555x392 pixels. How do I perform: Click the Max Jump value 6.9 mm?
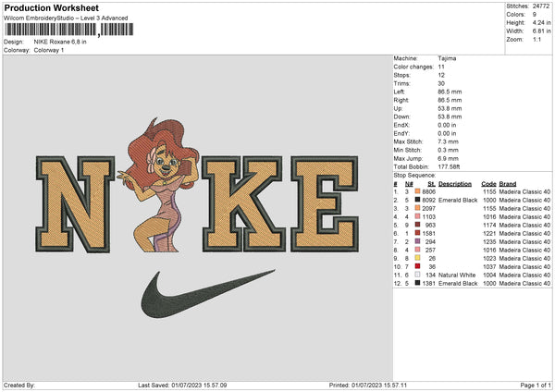(x=448, y=158)
